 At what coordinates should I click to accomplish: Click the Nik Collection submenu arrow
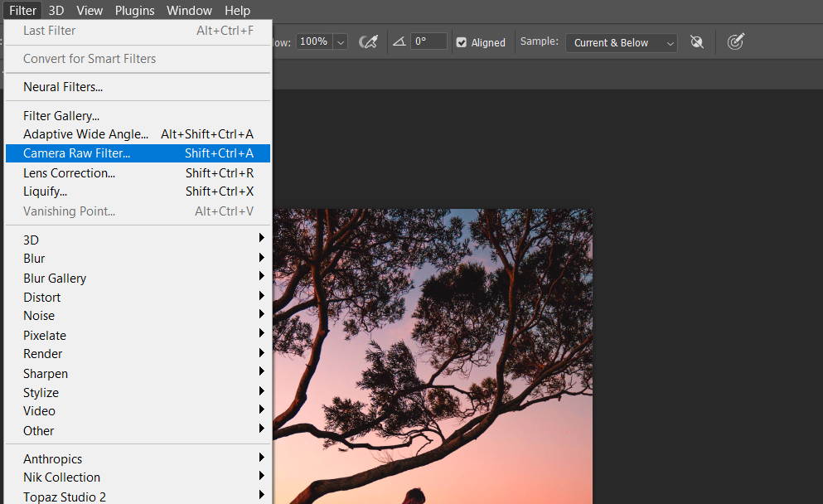point(262,477)
